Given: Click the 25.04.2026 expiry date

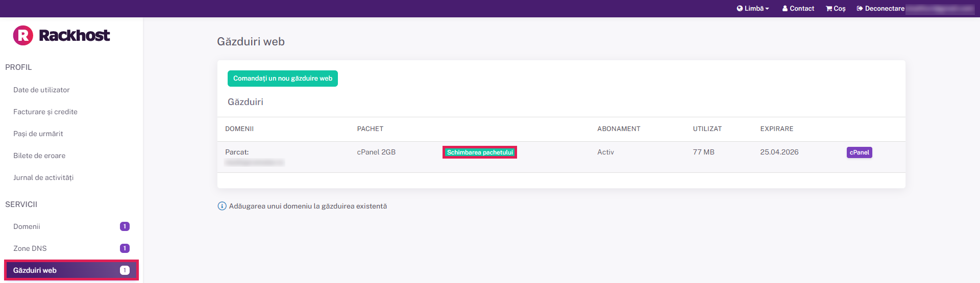Looking at the screenshot, I should (779, 152).
